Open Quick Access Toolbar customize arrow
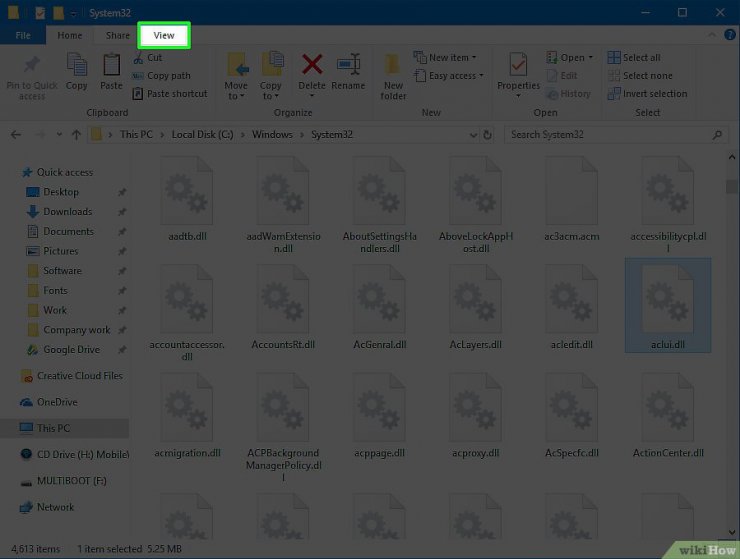Image resolution: width=740 pixels, height=559 pixels. (73, 13)
